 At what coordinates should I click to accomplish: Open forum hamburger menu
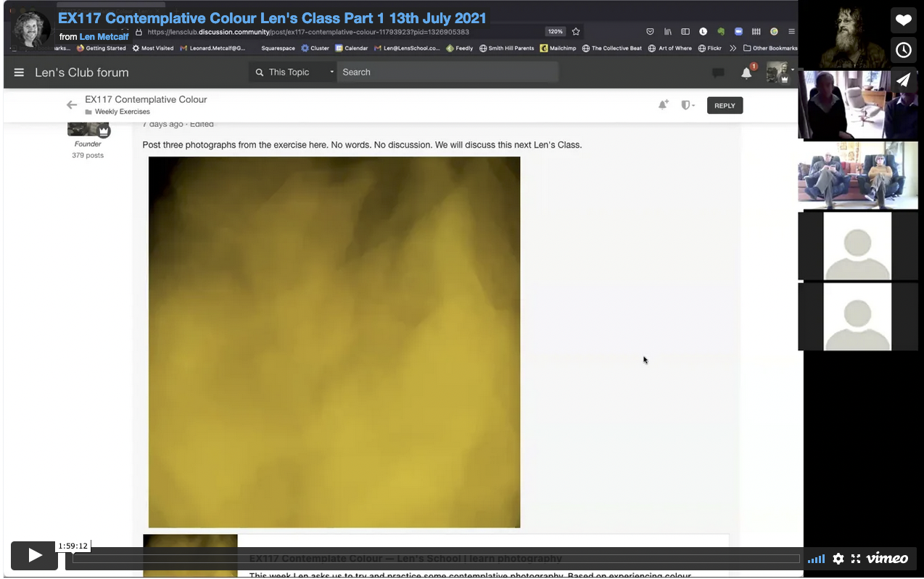[x=19, y=72]
